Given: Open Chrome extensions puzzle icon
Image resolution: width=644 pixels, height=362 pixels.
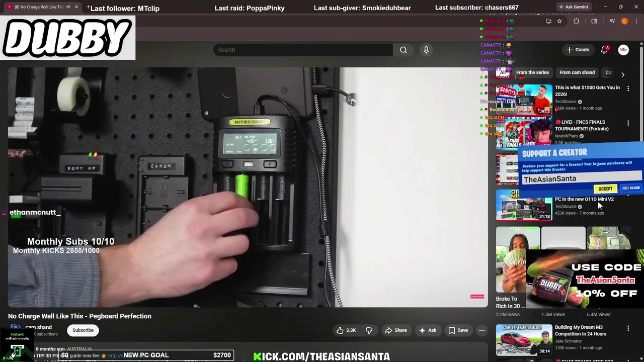Looking at the screenshot, I should point(577,21).
